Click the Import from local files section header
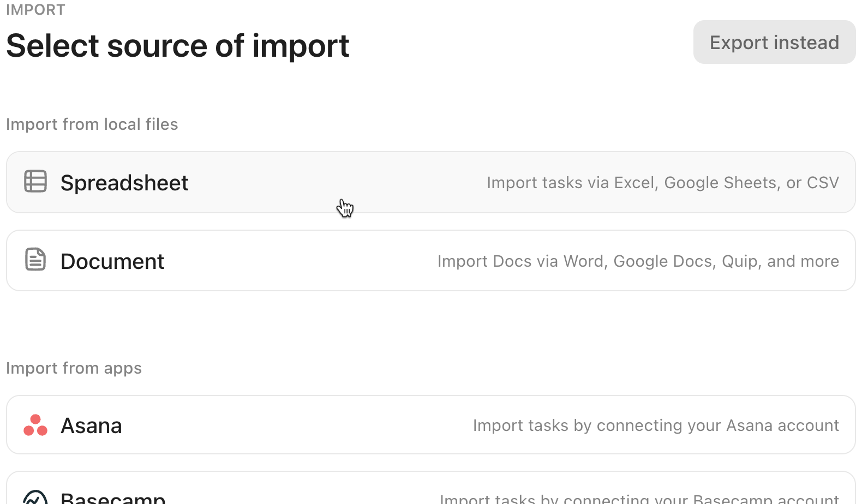Viewport: 862px width, 504px height. click(92, 124)
